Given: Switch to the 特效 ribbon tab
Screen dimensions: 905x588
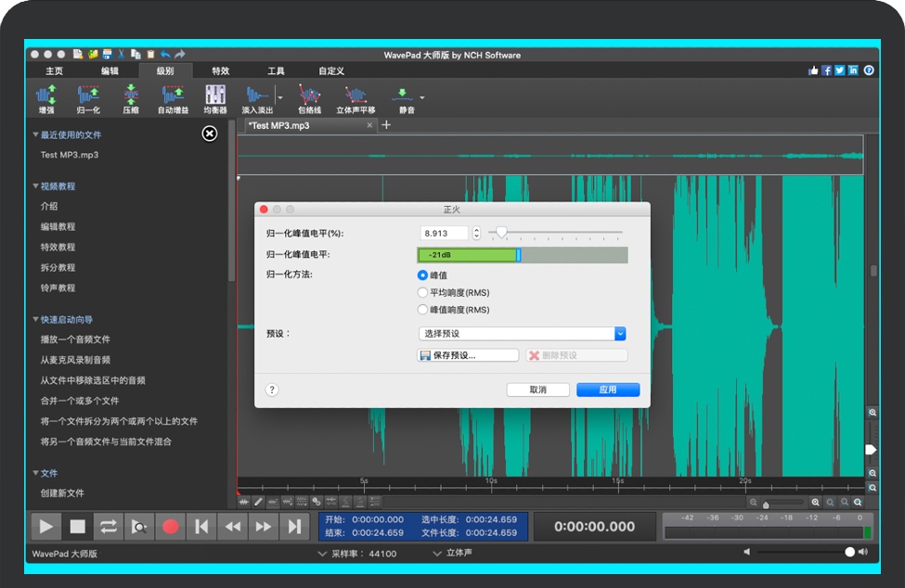Looking at the screenshot, I should (x=220, y=71).
